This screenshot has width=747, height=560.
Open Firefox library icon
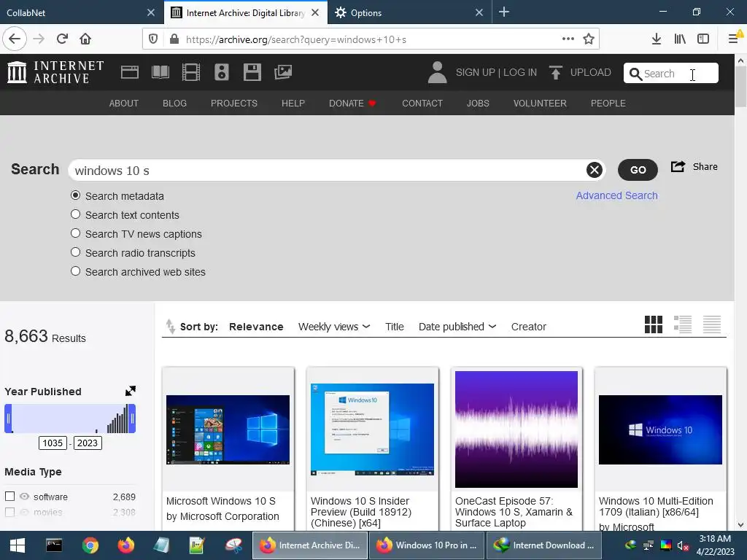coord(680,39)
